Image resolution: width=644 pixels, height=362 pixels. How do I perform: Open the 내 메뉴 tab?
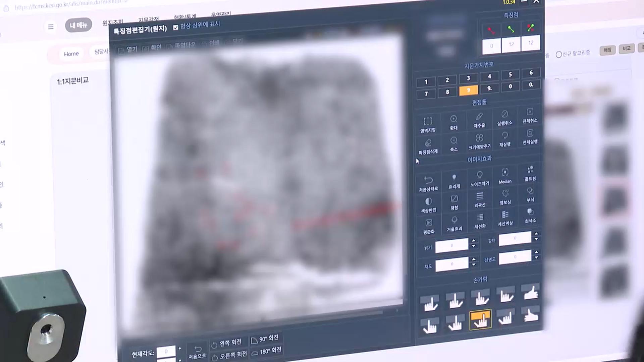click(x=78, y=25)
